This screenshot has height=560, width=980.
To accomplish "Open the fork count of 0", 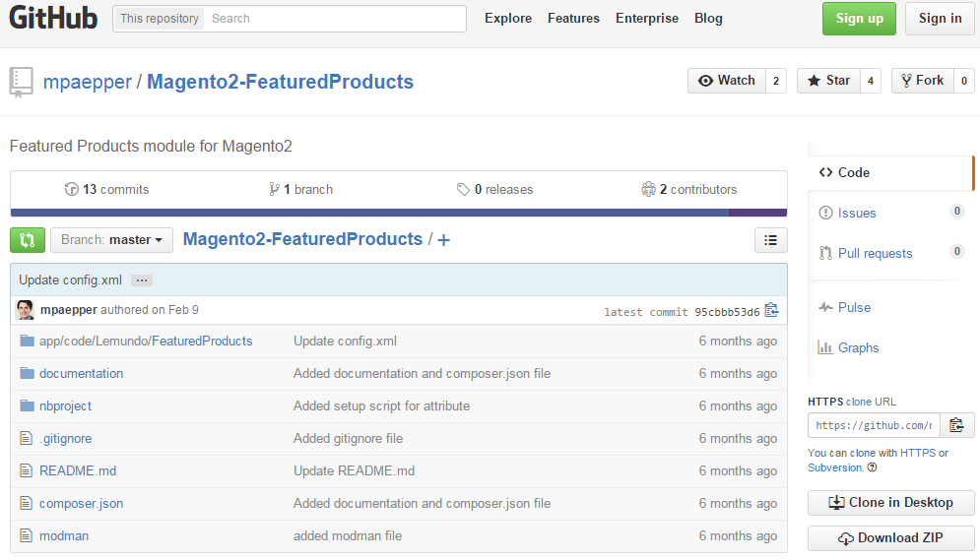I will pos(964,81).
